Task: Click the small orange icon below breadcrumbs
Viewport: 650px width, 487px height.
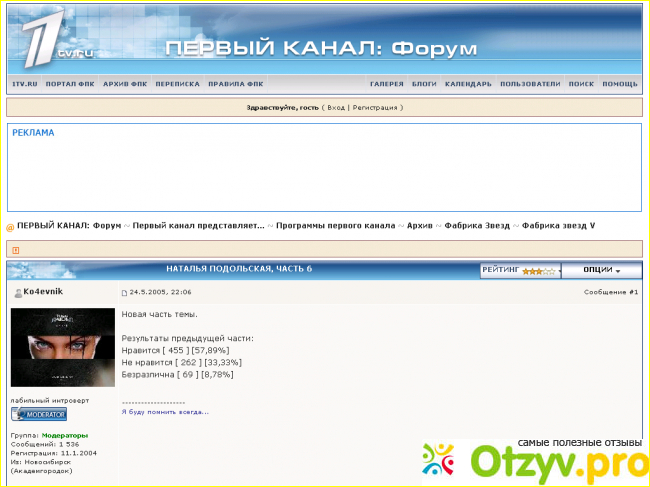Action: pos(16,250)
